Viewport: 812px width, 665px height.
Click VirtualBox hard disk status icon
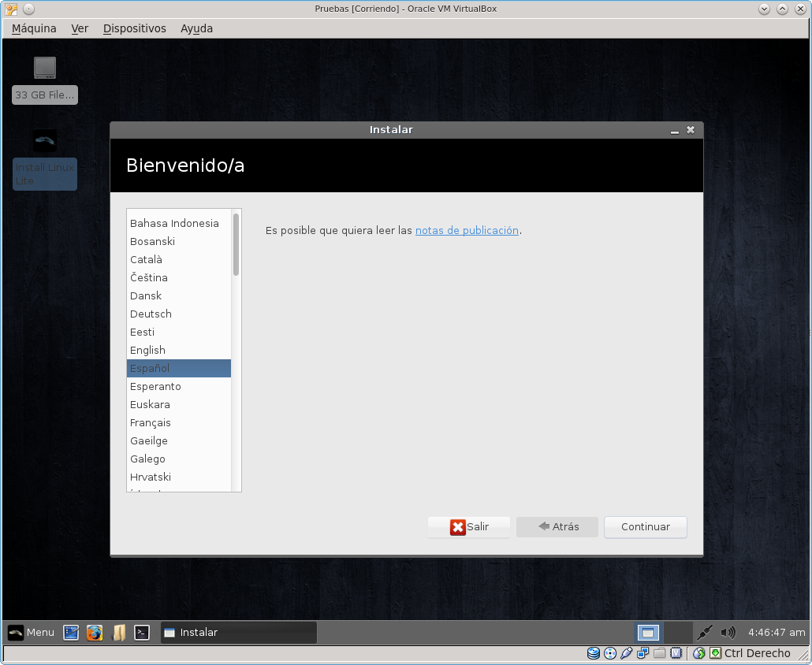point(594,653)
